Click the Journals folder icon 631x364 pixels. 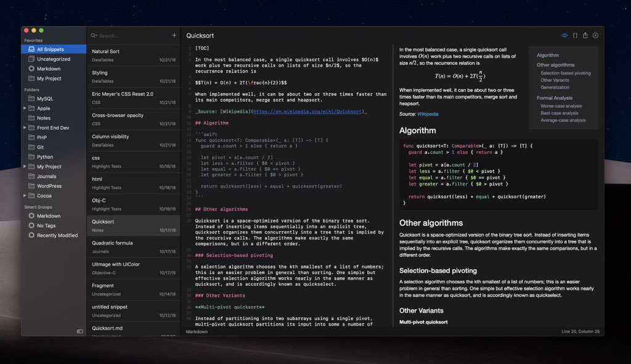[31, 176]
